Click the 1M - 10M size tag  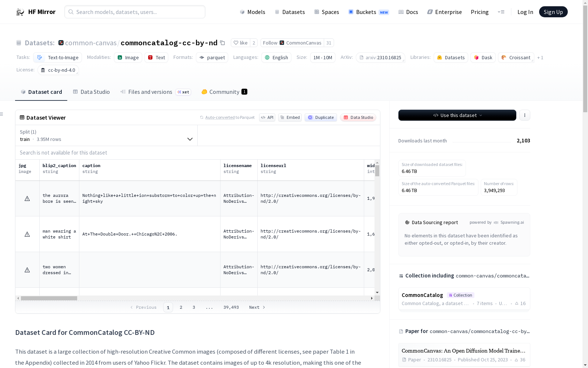(323, 57)
